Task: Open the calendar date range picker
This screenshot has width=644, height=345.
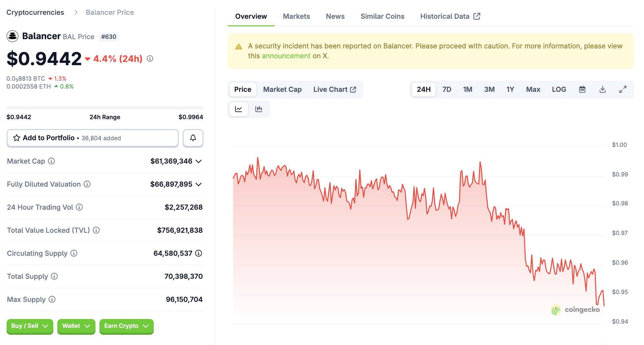Action: click(x=582, y=90)
